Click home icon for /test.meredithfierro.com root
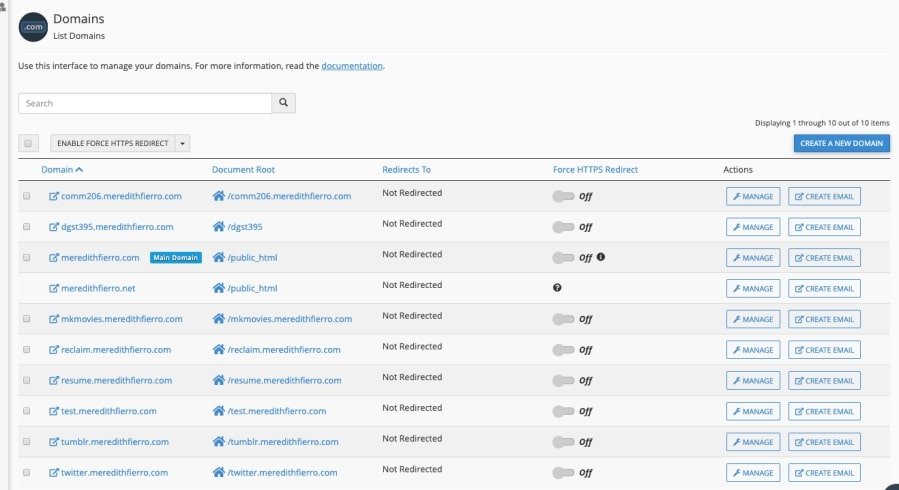899x490 pixels. tap(218, 411)
